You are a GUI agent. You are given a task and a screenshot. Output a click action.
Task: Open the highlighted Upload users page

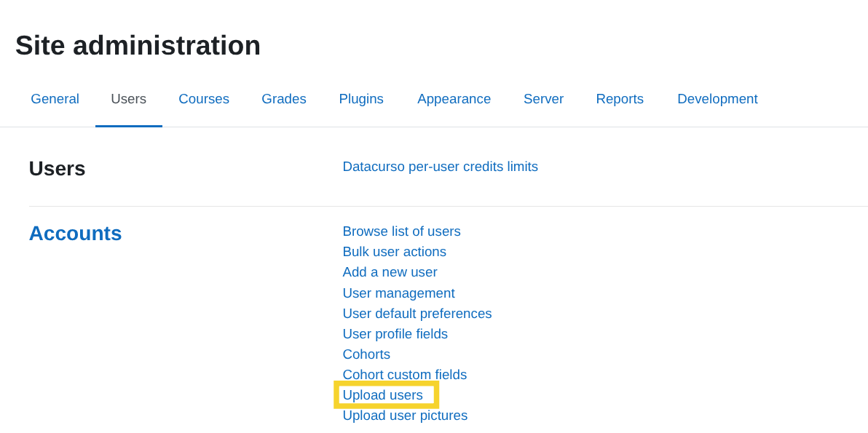(382, 395)
